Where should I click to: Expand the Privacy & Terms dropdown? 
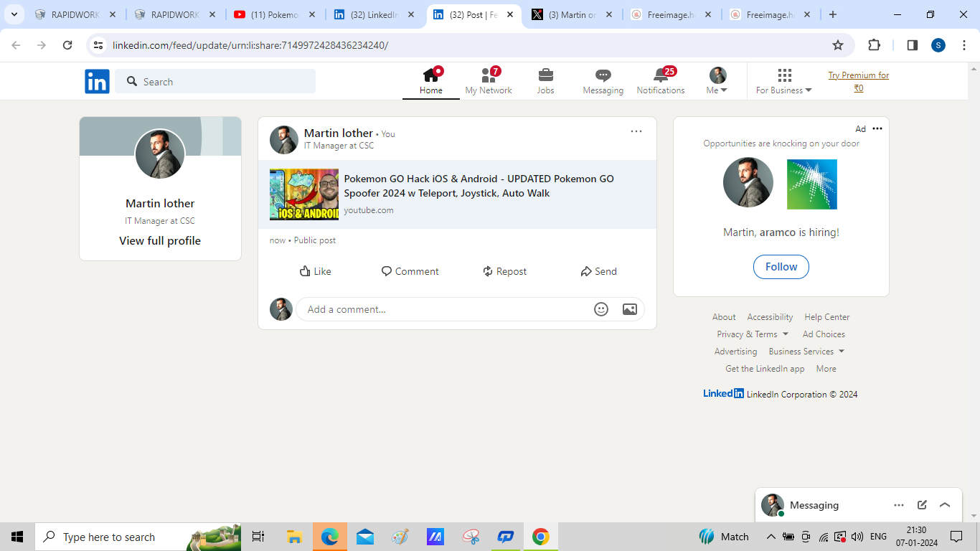[753, 334]
